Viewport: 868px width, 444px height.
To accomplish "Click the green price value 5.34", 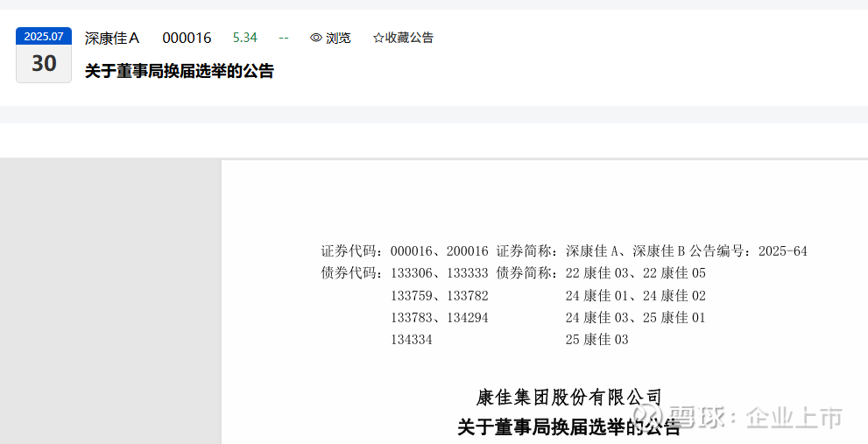I will click(244, 38).
